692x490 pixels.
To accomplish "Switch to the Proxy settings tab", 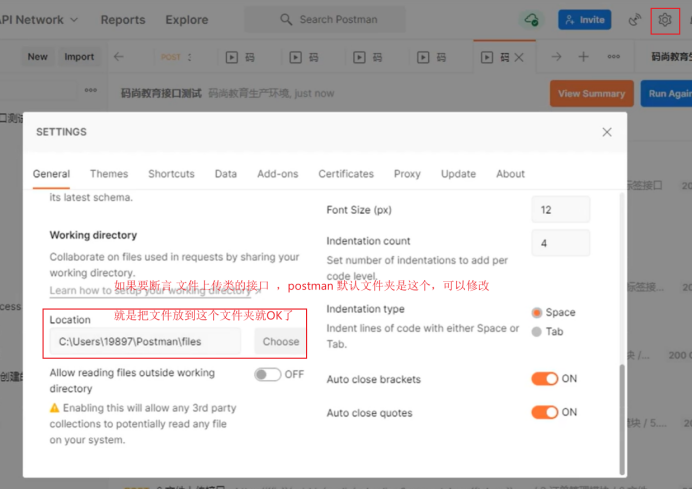I will (x=407, y=174).
